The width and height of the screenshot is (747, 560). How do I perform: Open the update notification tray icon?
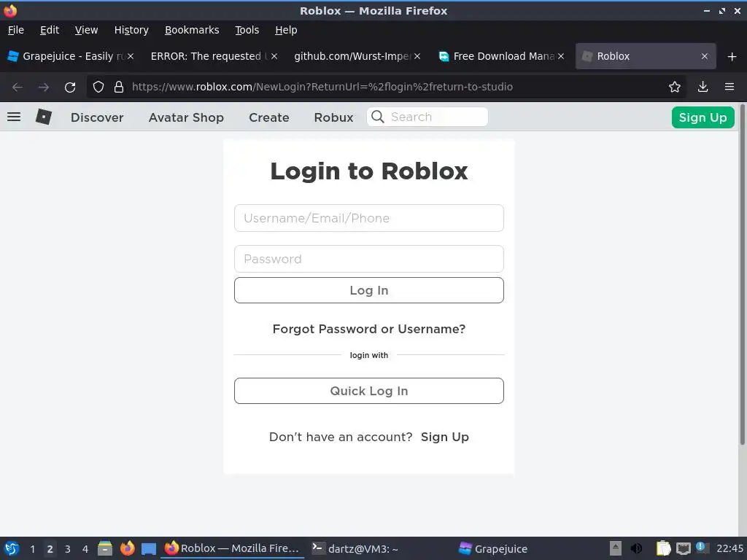(701, 548)
